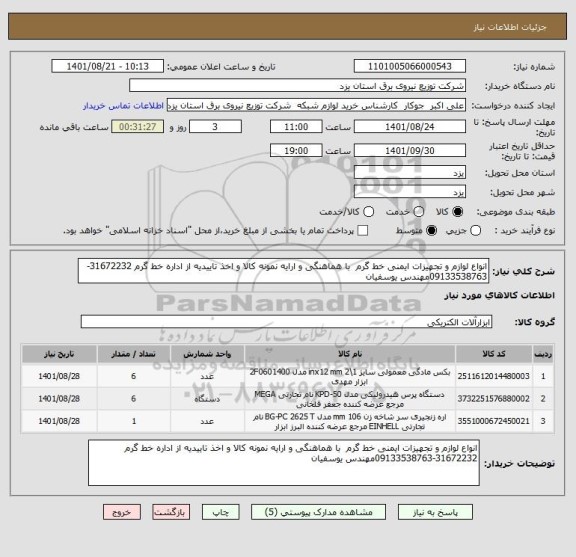Click the جزئیات اطلاعات نیاز header title
The width and height of the screenshot is (576, 557).
[510, 27]
